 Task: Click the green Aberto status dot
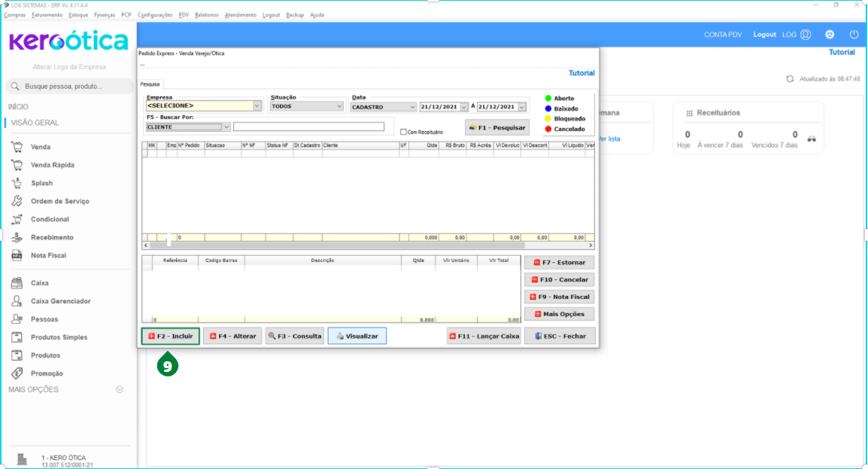[548, 98]
